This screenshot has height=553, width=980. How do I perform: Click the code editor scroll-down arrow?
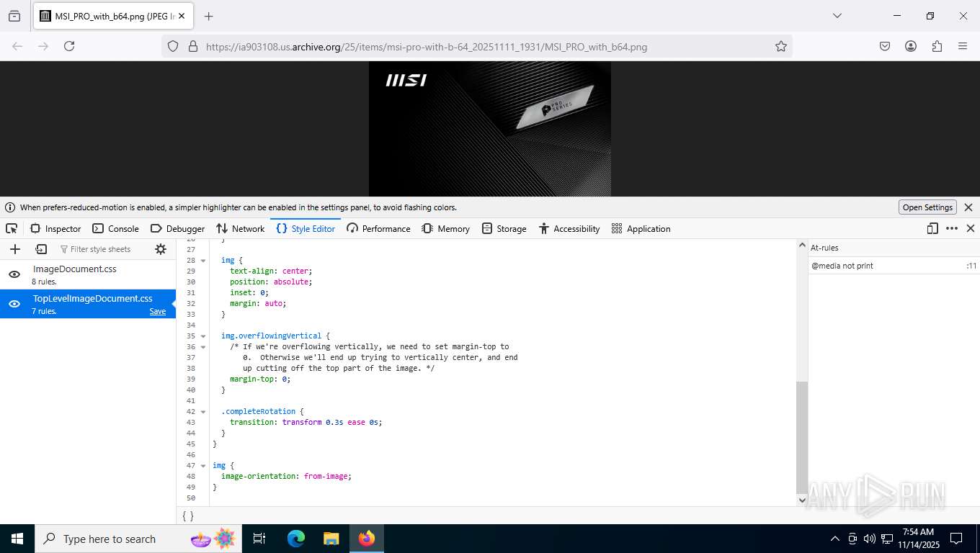(x=802, y=500)
